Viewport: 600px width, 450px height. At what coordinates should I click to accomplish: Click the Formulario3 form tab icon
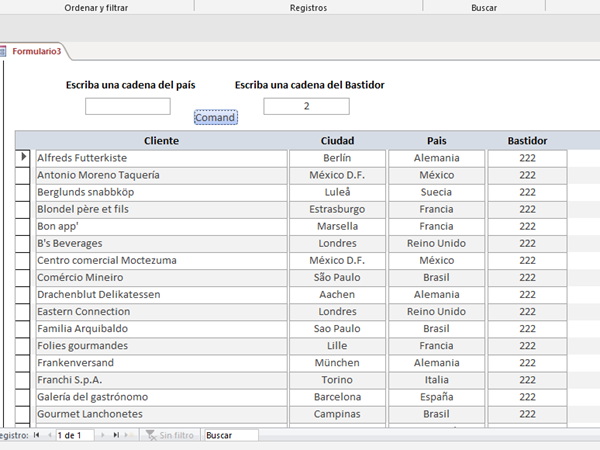coord(4,51)
